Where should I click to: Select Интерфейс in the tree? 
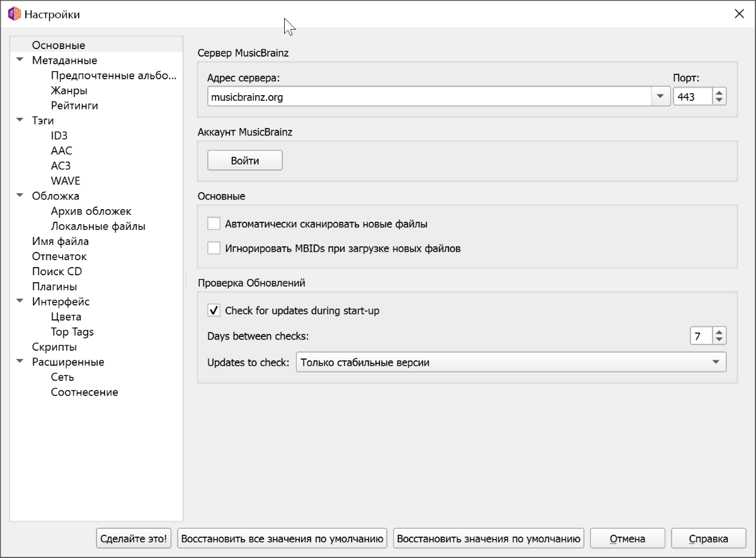pos(60,302)
